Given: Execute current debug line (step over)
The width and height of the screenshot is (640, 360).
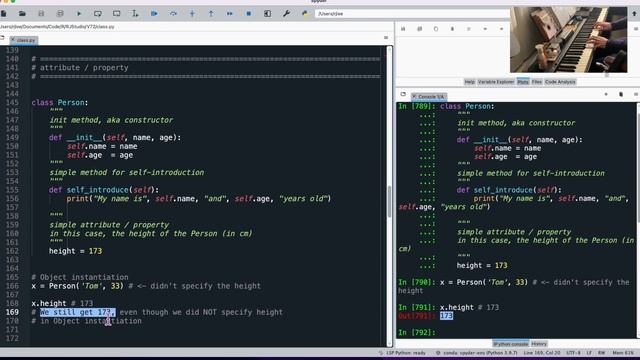Looking at the screenshot, I should [x=173, y=13].
